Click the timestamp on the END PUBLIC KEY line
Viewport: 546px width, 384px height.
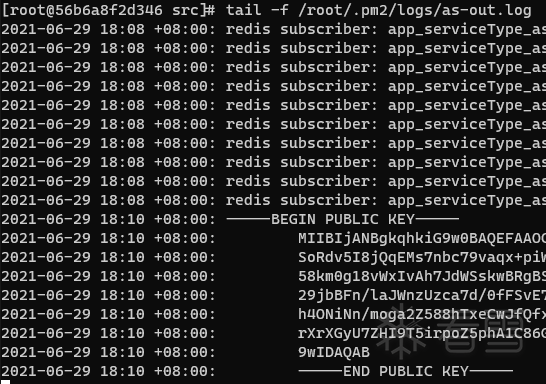point(109,371)
